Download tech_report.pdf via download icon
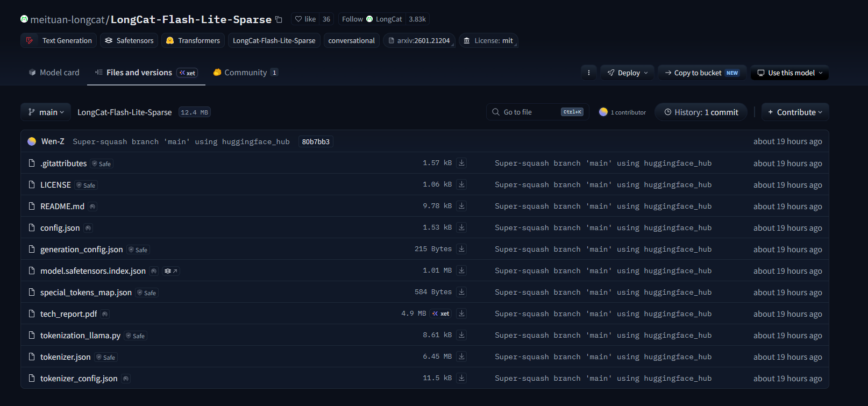The width and height of the screenshot is (868, 406). click(x=461, y=314)
